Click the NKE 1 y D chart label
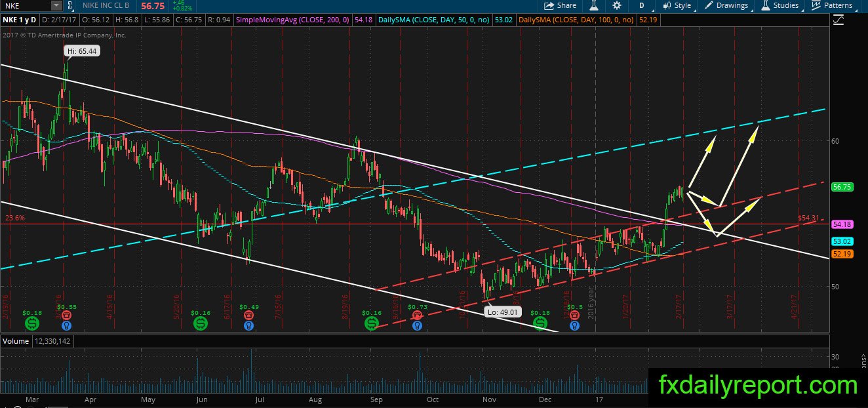Image resolution: width=868 pixels, height=408 pixels. click(x=20, y=20)
